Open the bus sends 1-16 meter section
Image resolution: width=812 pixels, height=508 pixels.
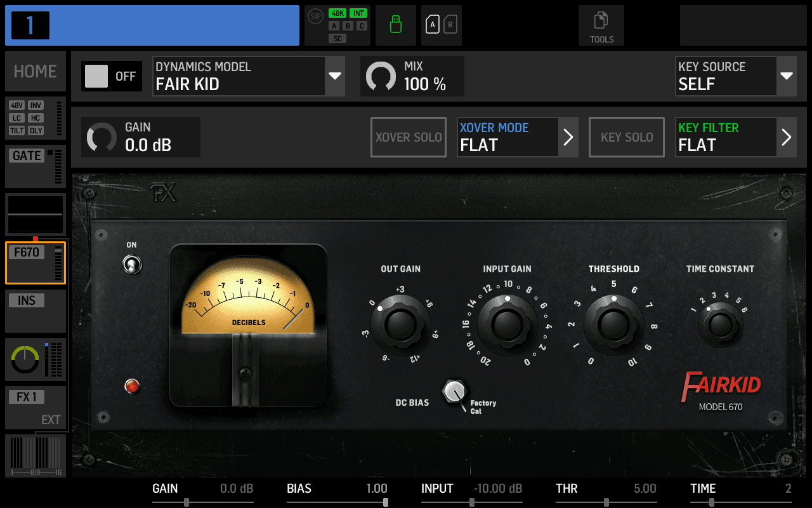(36, 456)
